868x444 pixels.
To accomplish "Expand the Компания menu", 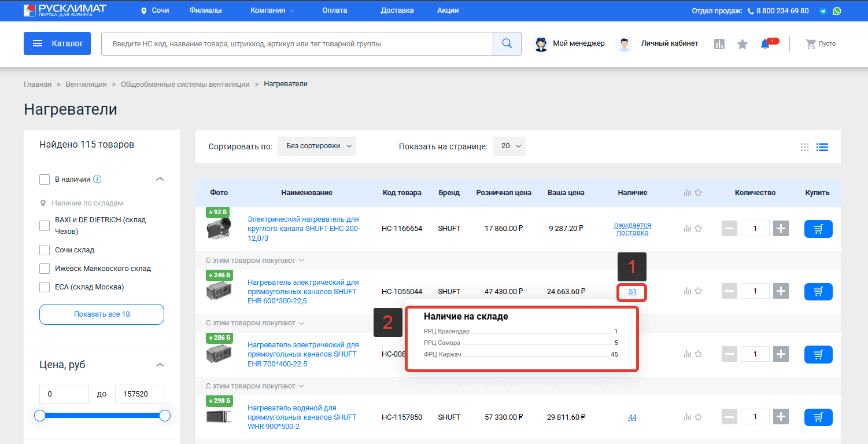I will (x=272, y=10).
